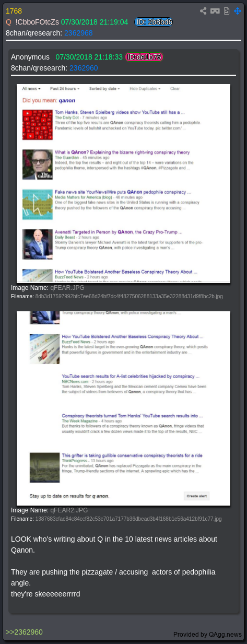Viewport: 247px width, 644px height.
Task: Open the qFEAR2.JPG screenshot image
Action: (123, 408)
